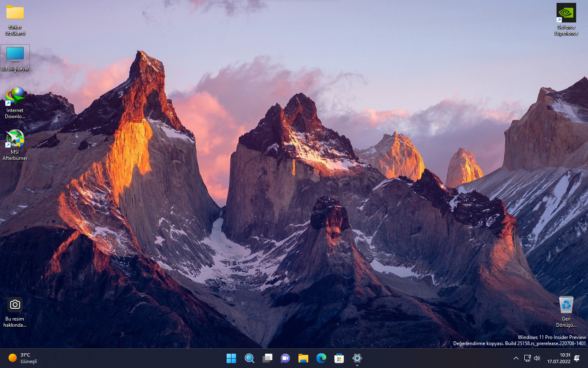Launch Microsoft Edge from the taskbar

(x=321, y=358)
